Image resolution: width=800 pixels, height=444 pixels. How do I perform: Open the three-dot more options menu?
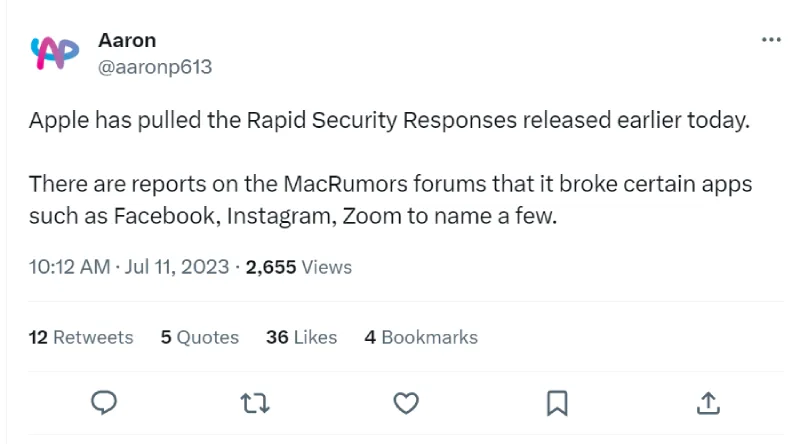pos(771,40)
